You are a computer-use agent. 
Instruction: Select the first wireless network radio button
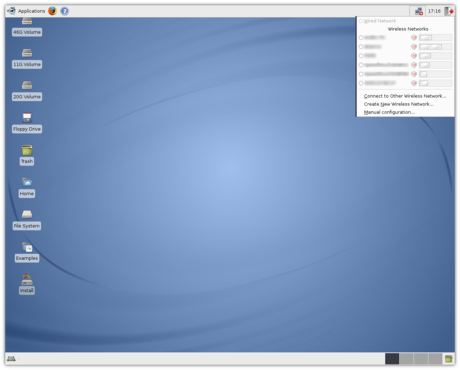pos(361,38)
